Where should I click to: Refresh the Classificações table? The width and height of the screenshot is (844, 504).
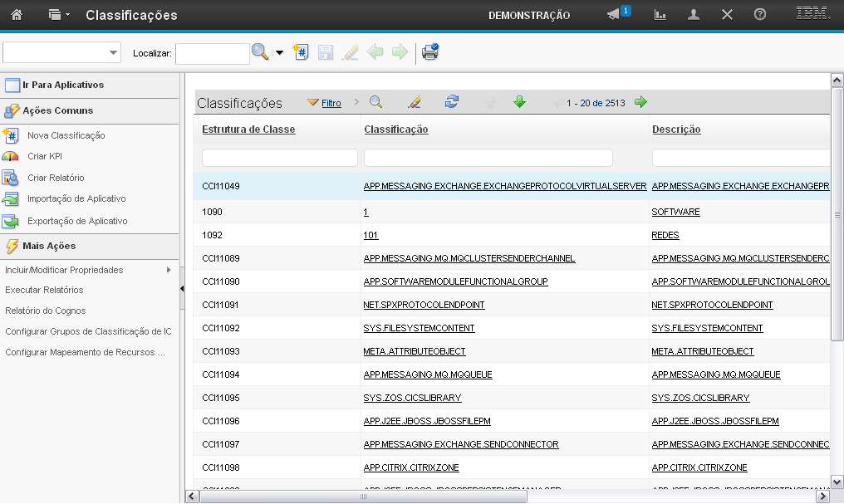(x=451, y=102)
